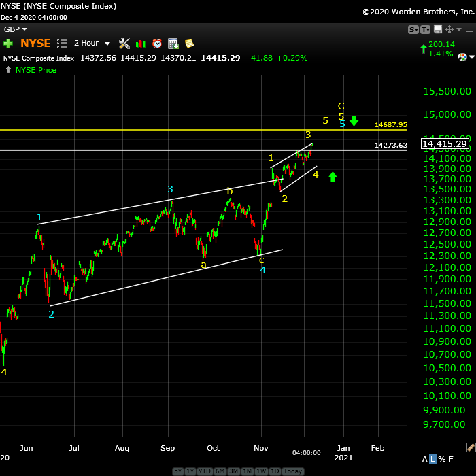Select the 6M time range
Screen dimensions: 476x476
(x=220, y=471)
